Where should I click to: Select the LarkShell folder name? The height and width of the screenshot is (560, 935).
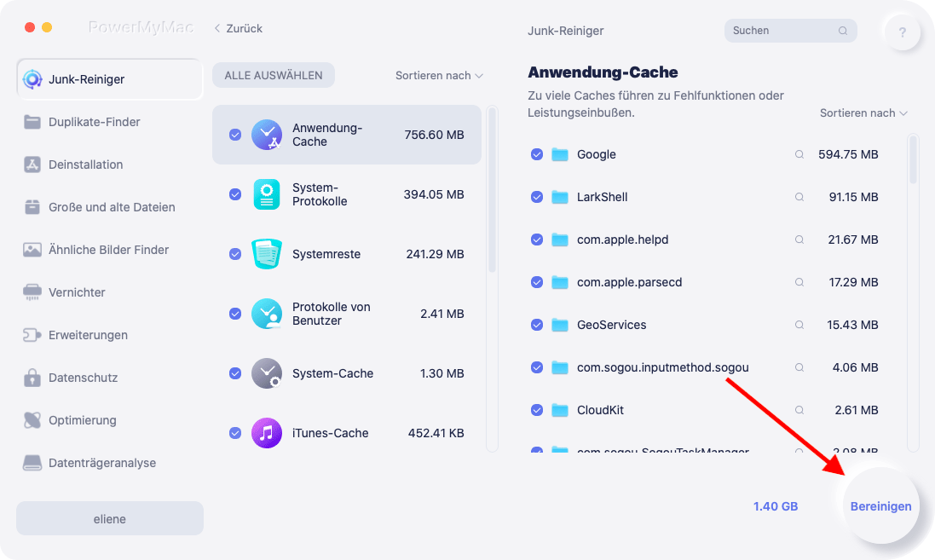[602, 197]
